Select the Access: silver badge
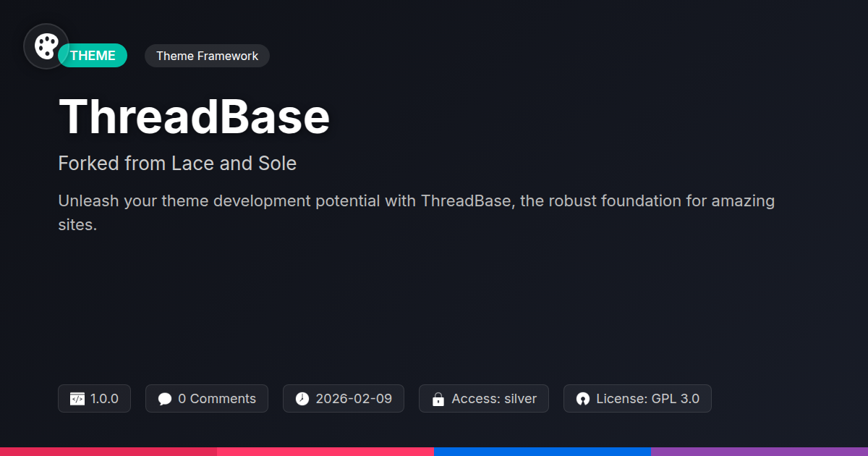This screenshot has width=868, height=456. point(484,399)
